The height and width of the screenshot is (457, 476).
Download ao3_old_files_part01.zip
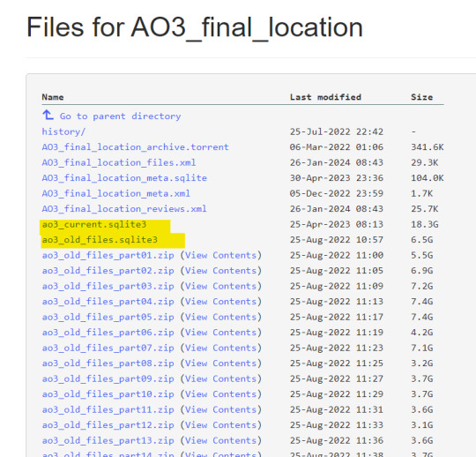pyautogui.click(x=108, y=255)
